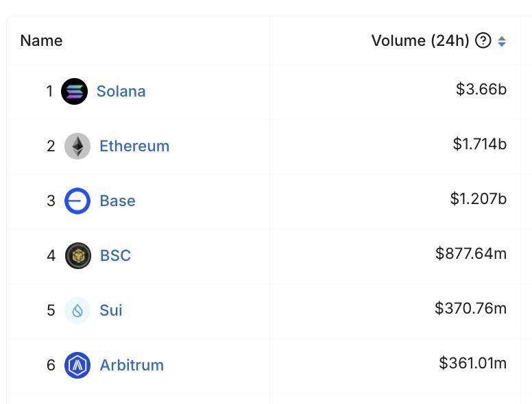Open the Sui chain link

coord(111,310)
